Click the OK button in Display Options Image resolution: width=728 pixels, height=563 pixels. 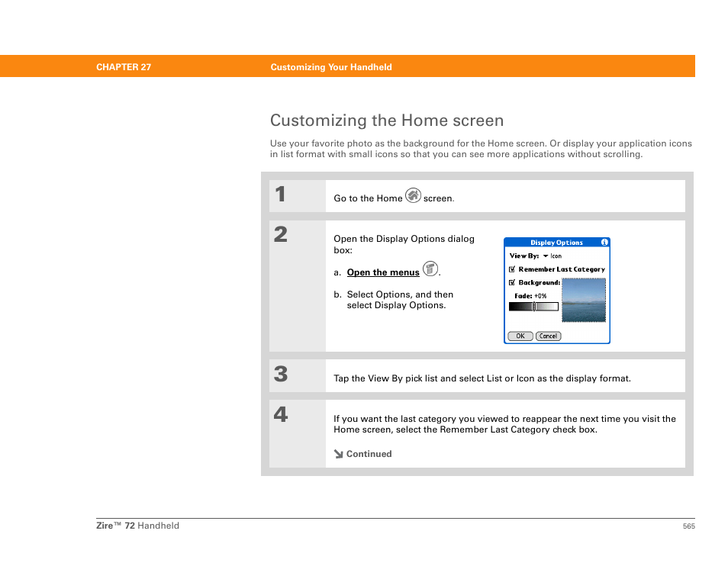(520, 336)
